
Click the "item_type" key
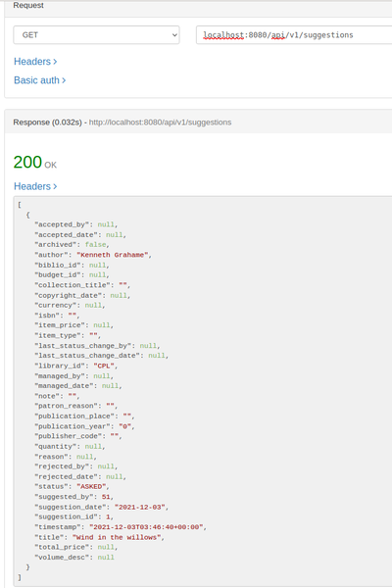[x=60, y=335]
